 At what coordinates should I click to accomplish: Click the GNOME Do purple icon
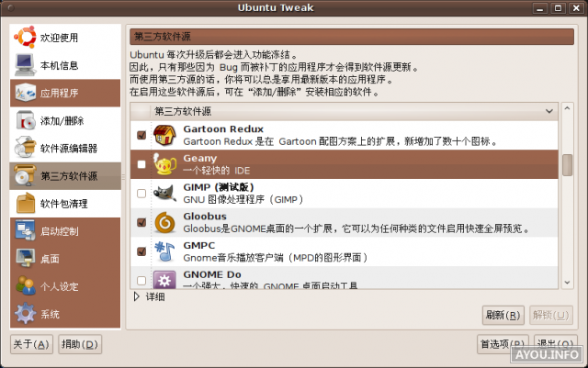164,280
